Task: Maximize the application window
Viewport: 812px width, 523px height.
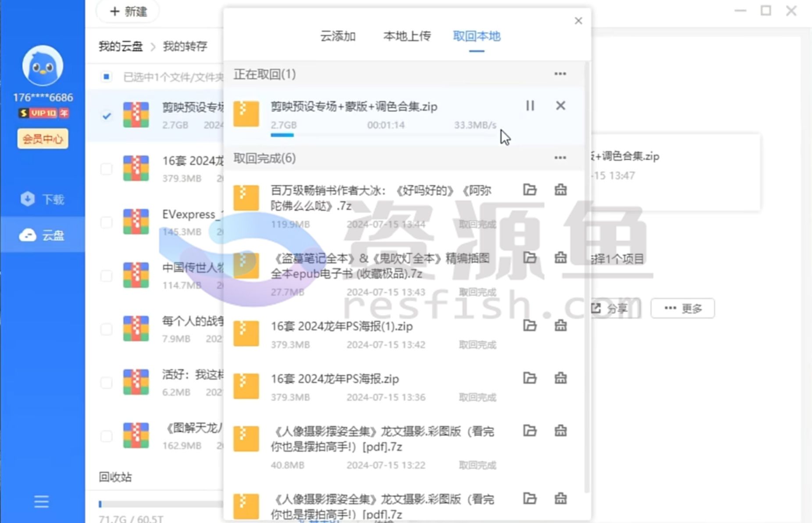Action: [x=766, y=11]
